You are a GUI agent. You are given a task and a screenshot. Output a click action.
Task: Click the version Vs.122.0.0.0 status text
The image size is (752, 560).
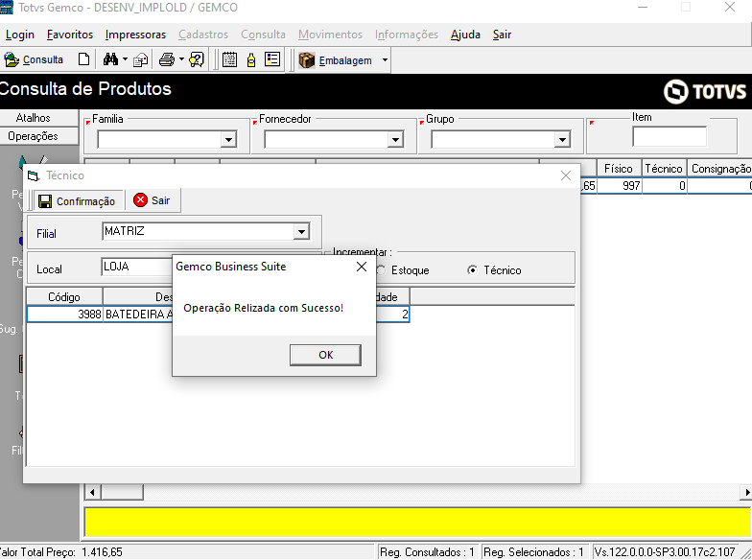[665, 552]
